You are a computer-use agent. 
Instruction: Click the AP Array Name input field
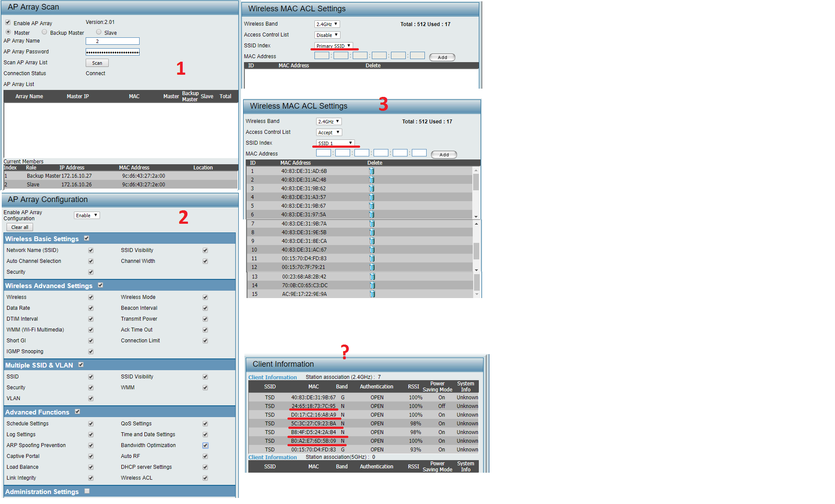point(112,41)
